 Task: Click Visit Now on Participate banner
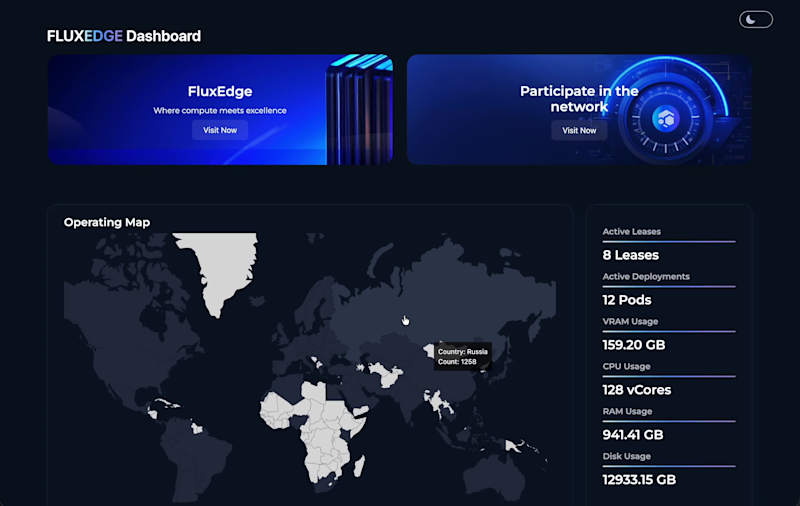579,131
